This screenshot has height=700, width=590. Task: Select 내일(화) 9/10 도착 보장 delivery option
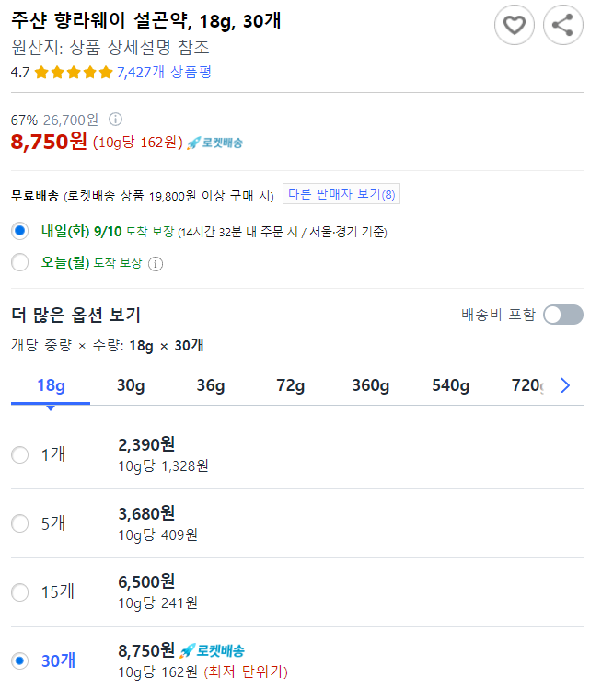[20, 231]
